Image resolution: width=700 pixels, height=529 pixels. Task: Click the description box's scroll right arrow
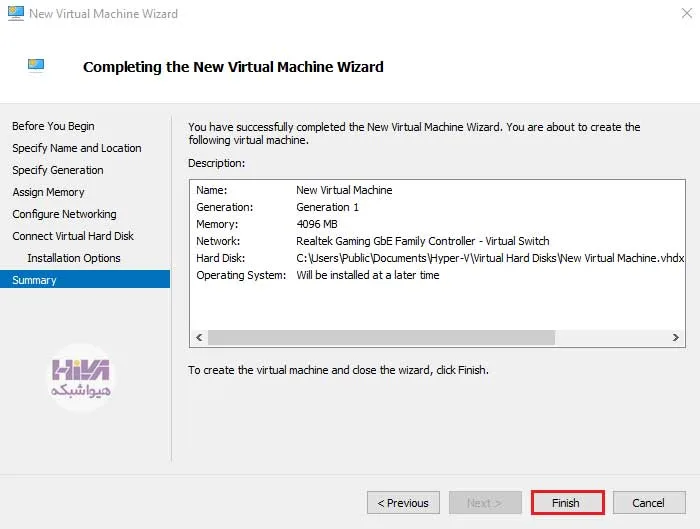[x=675, y=337]
